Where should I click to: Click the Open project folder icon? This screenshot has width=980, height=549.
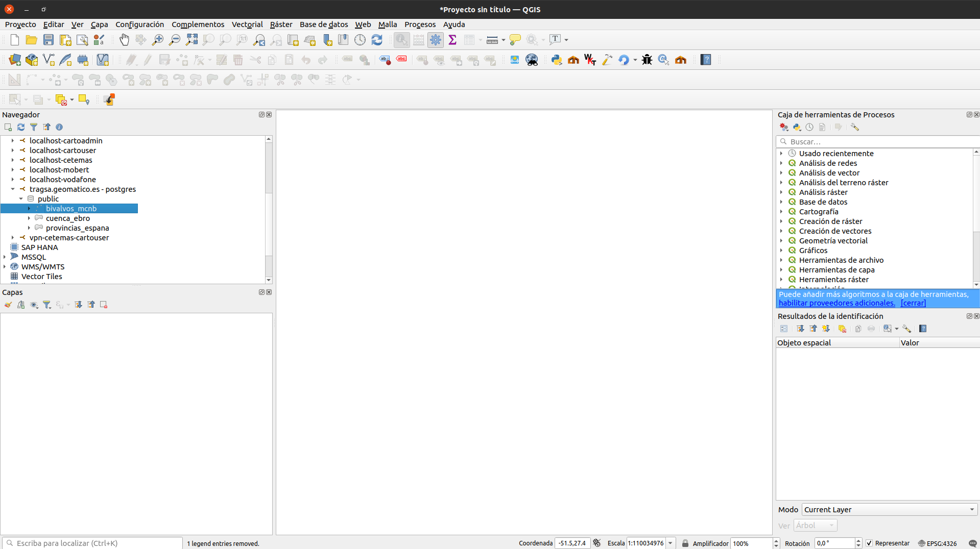click(32, 40)
